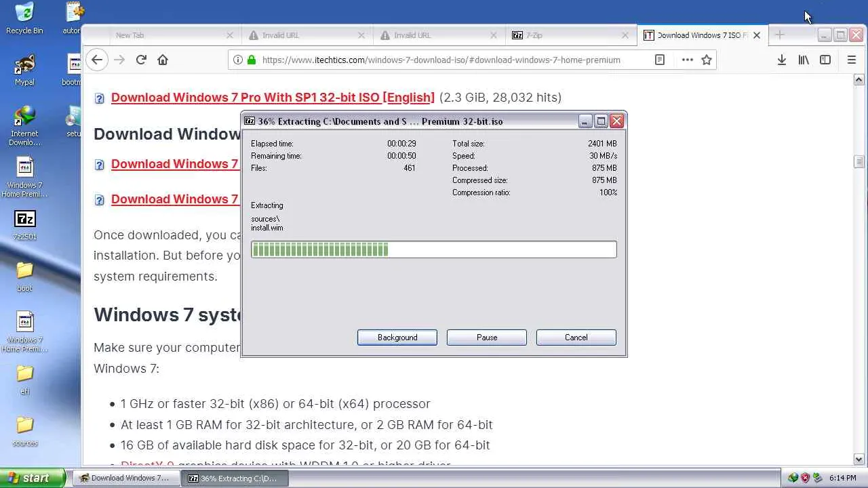The height and width of the screenshot is (488, 868).
Task: Click the green padlock security icon
Action: tap(252, 60)
